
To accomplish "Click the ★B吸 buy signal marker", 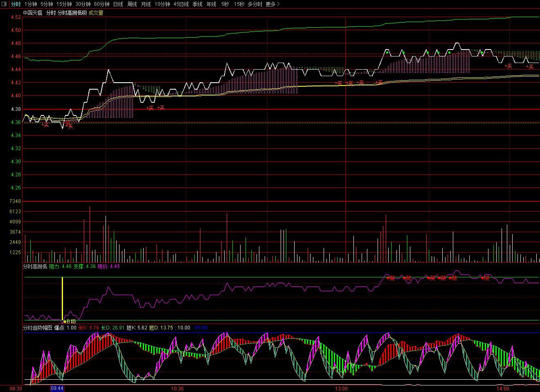I will point(69,322).
